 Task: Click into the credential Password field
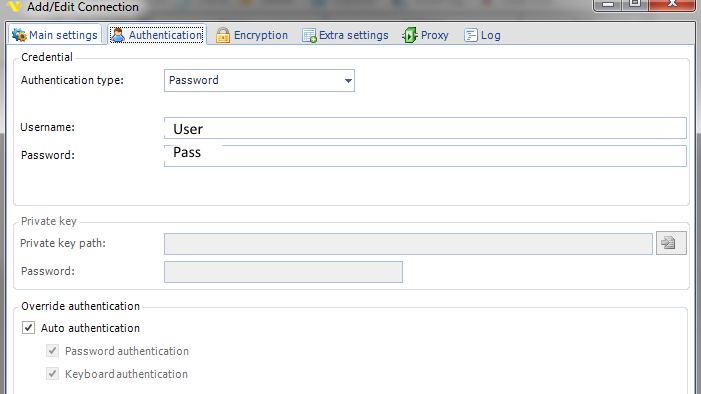[x=425, y=156]
